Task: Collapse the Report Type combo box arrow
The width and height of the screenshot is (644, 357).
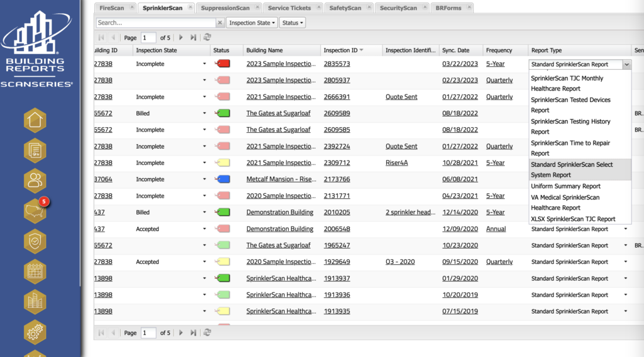Action: [626, 64]
